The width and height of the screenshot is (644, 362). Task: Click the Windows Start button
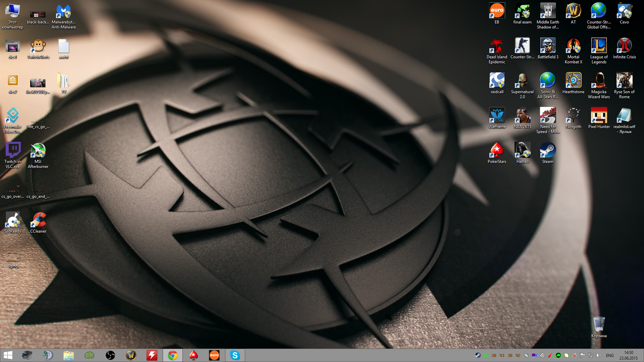coord(8,355)
